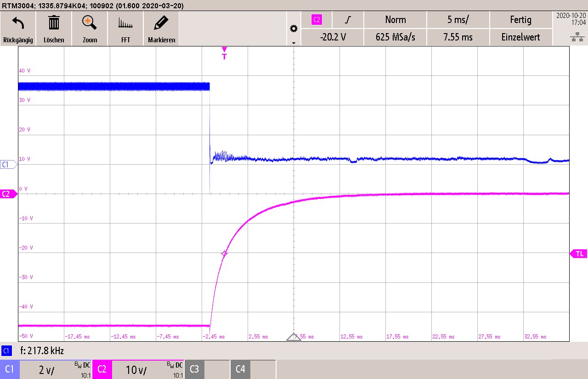The width and height of the screenshot is (588, 379).
Task: Click the Löschen trash icon
Action: coord(54,23)
